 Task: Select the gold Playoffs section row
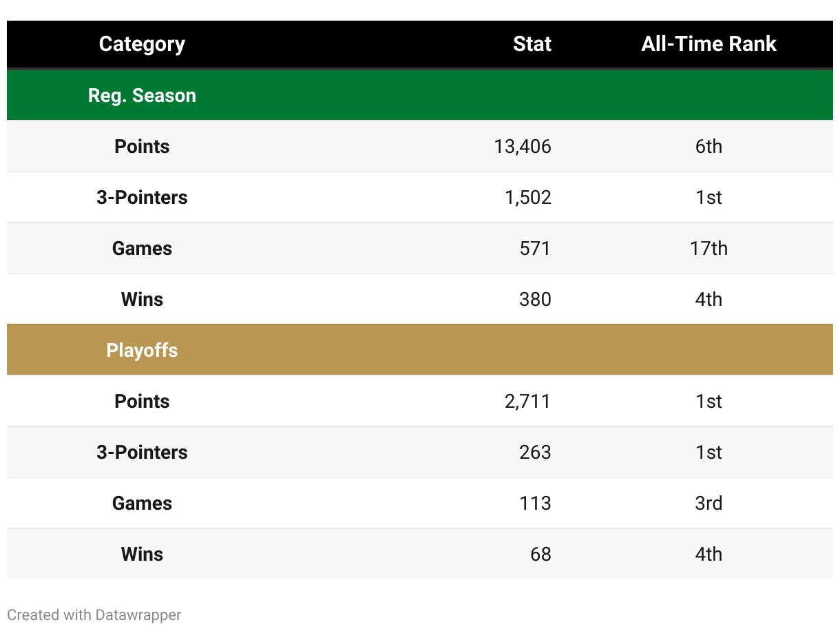420,350
